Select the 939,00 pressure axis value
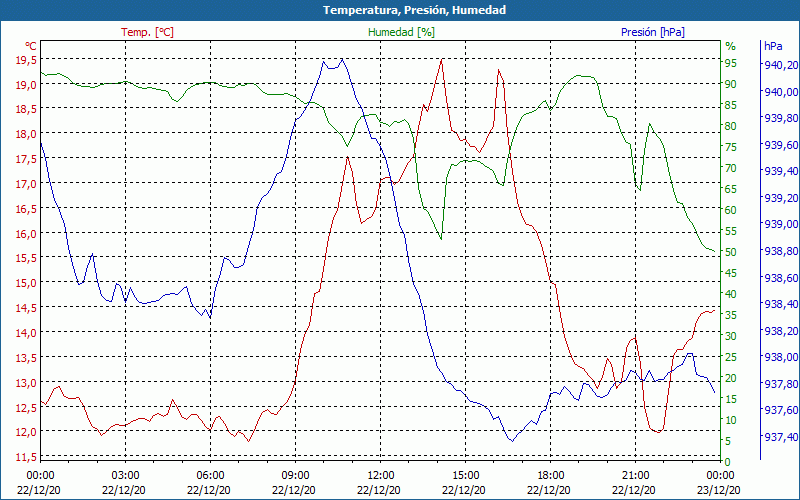 [x=781, y=224]
